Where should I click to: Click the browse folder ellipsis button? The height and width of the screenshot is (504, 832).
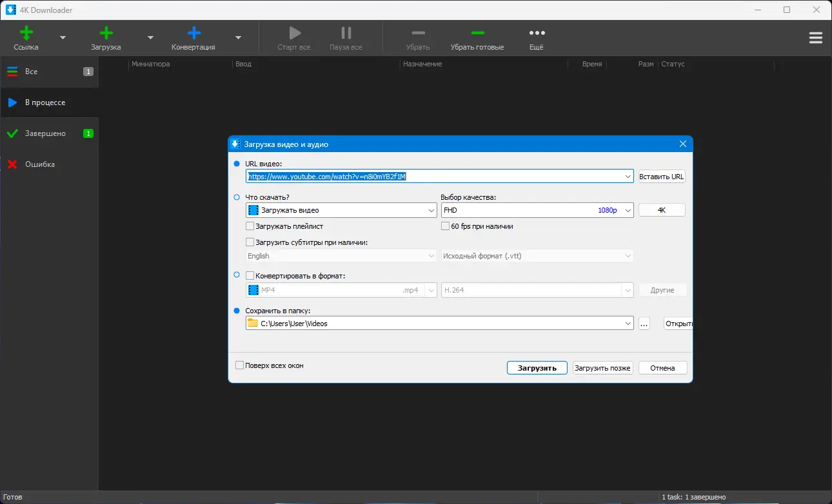coord(644,324)
